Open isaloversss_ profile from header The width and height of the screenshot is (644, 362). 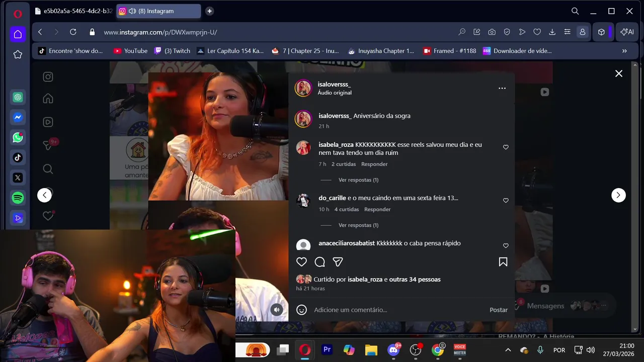click(x=334, y=84)
